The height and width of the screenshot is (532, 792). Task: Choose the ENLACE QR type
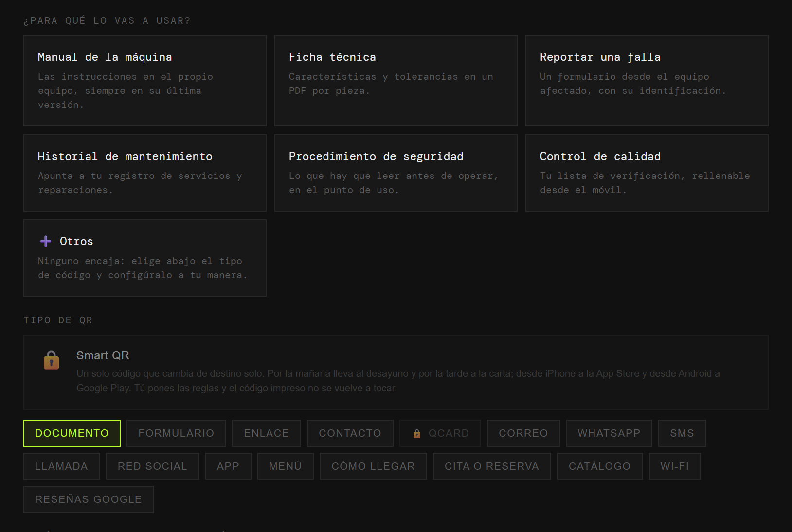pyautogui.click(x=267, y=433)
